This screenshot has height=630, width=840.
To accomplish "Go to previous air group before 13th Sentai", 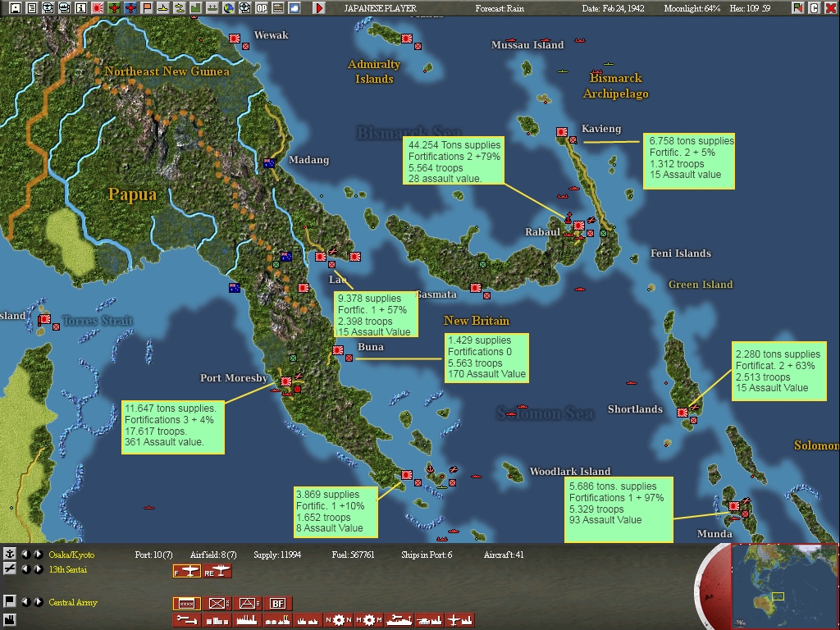I will pos(25,569).
